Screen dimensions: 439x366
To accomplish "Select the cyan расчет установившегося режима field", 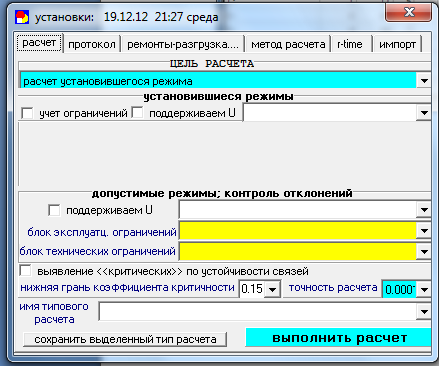I will tap(218, 81).
